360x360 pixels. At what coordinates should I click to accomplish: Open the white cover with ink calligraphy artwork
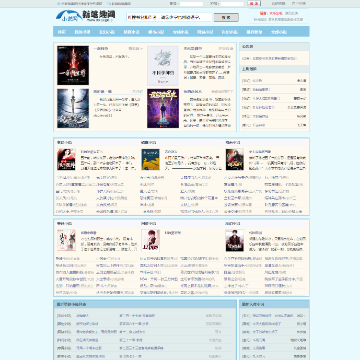(x=66, y=240)
